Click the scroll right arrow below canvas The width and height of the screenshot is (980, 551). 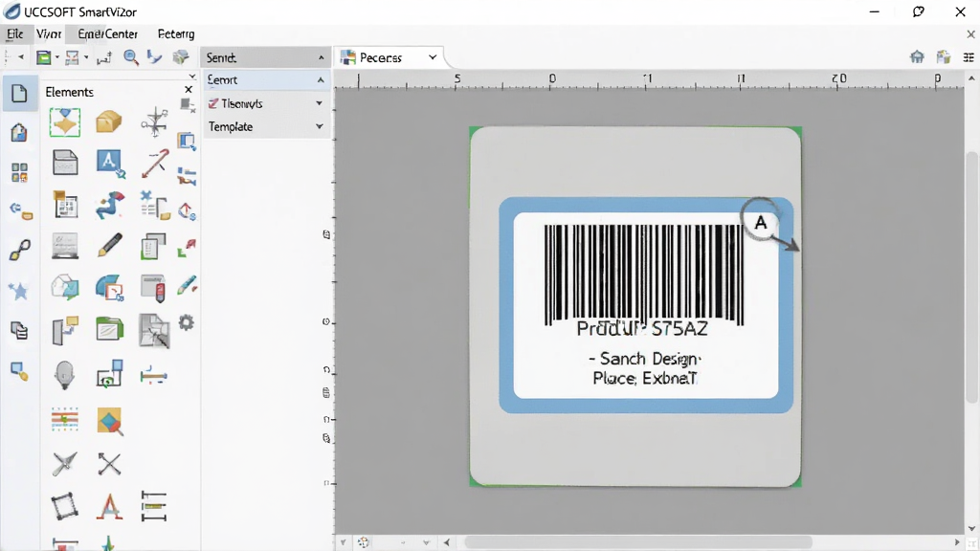click(957, 542)
